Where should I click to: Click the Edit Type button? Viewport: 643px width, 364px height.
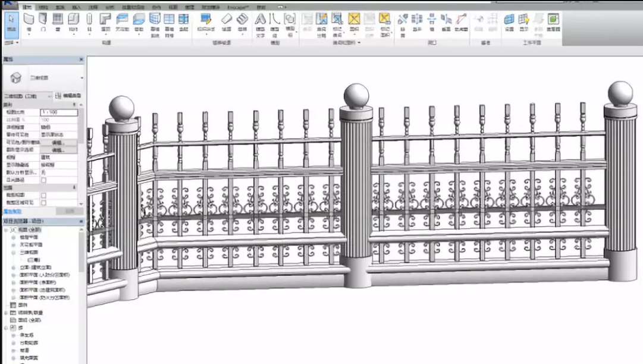pos(68,96)
